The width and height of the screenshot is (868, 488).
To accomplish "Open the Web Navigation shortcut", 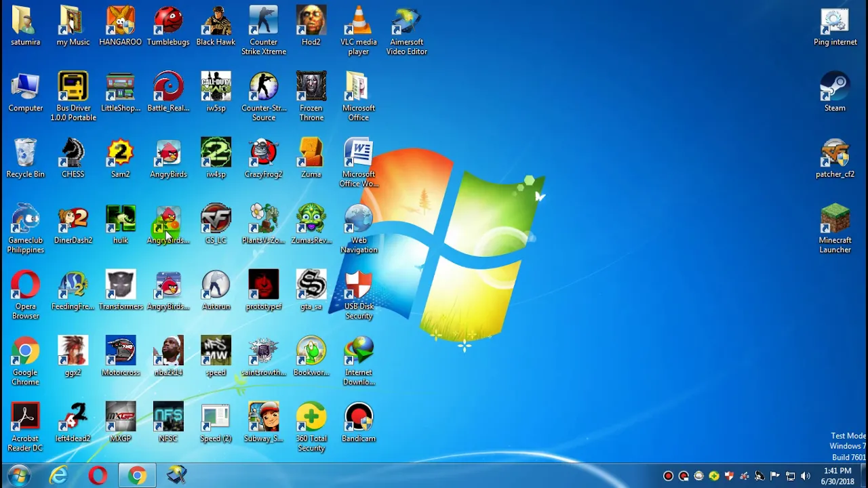I will click(x=359, y=229).
